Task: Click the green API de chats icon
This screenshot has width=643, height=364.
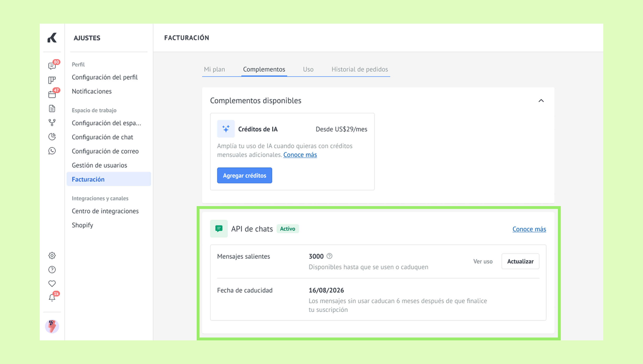Action: coord(219,229)
